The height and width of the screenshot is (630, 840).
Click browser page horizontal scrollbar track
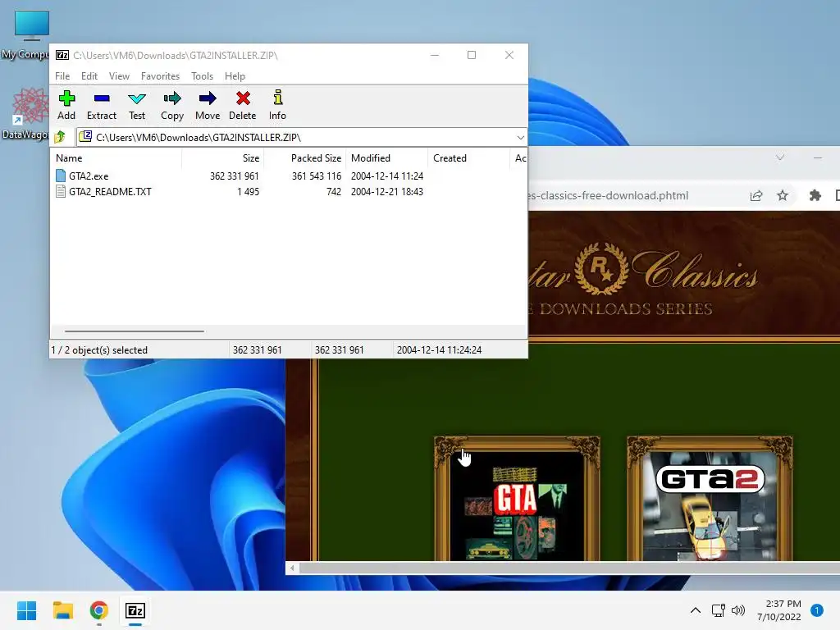coord(569,568)
